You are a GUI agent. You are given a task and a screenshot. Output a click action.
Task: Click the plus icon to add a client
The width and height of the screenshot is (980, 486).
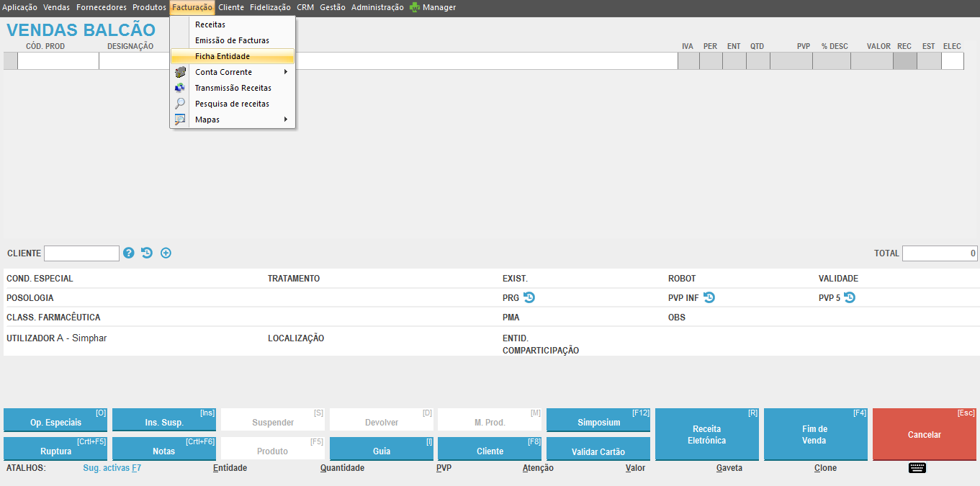[166, 253]
